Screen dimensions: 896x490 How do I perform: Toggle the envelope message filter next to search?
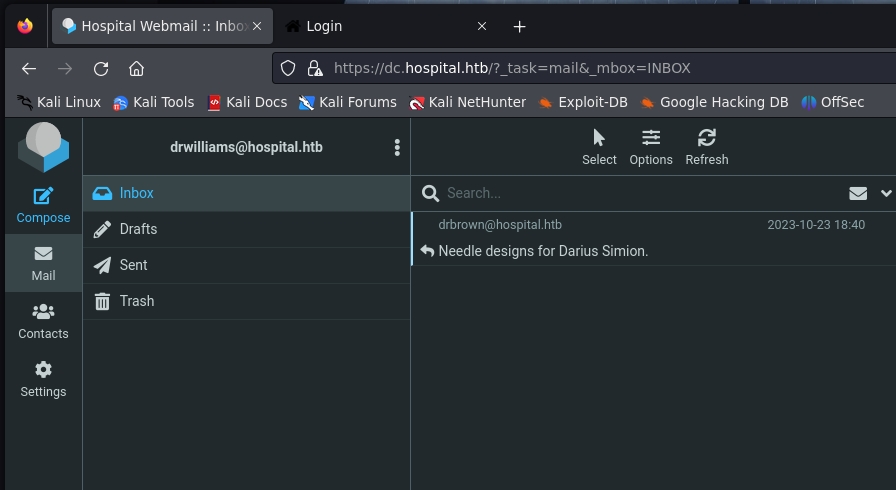coord(857,193)
